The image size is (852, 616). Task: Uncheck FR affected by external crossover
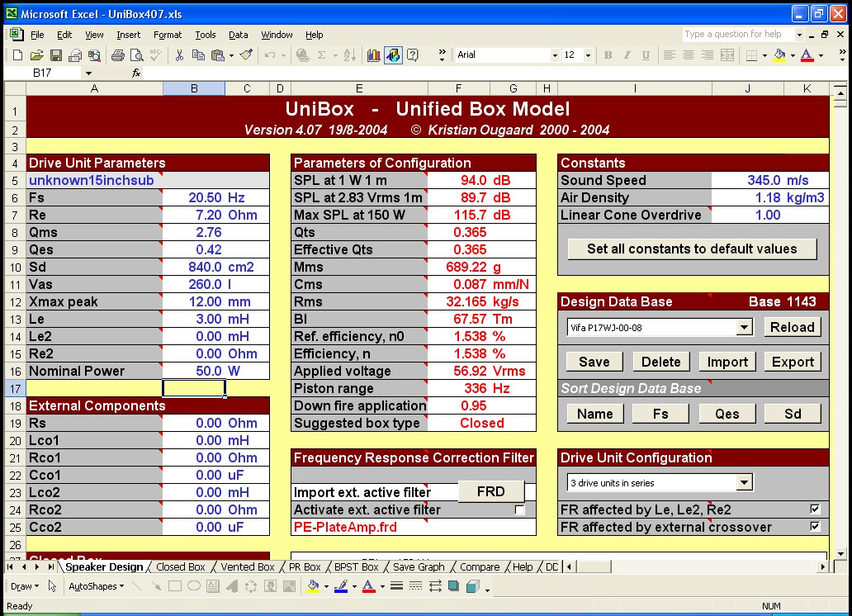(815, 526)
